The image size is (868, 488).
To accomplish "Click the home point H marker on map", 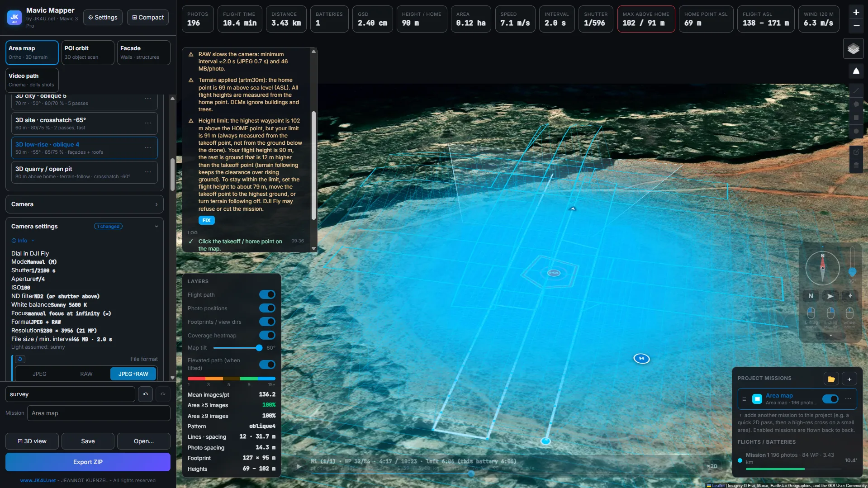I will tap(641, 359).
